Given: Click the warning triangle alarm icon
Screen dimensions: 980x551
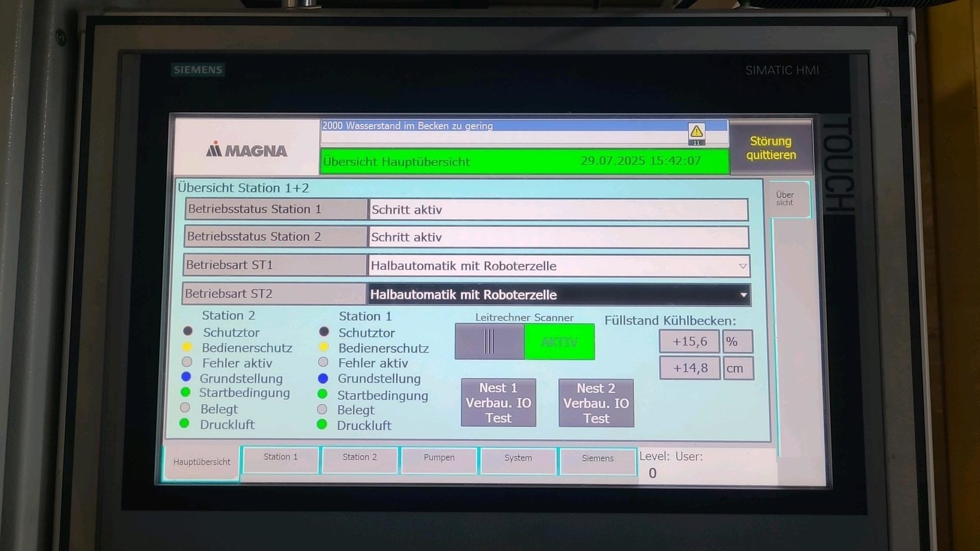Looking at the screenshot, I should coord(696,132).
